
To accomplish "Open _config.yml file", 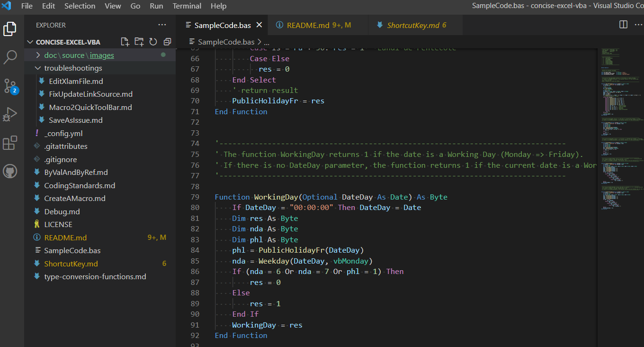I will 100,133.
